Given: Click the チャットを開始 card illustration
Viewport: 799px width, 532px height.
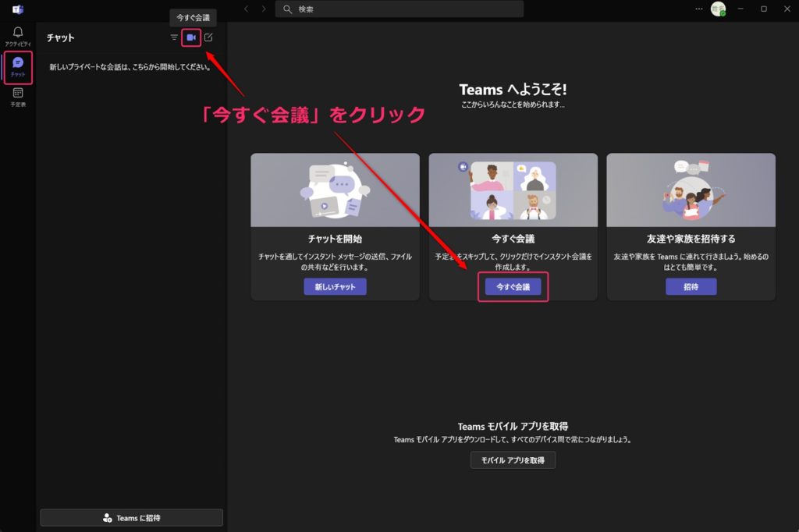Looking at the screenshot, I should 335,189.
